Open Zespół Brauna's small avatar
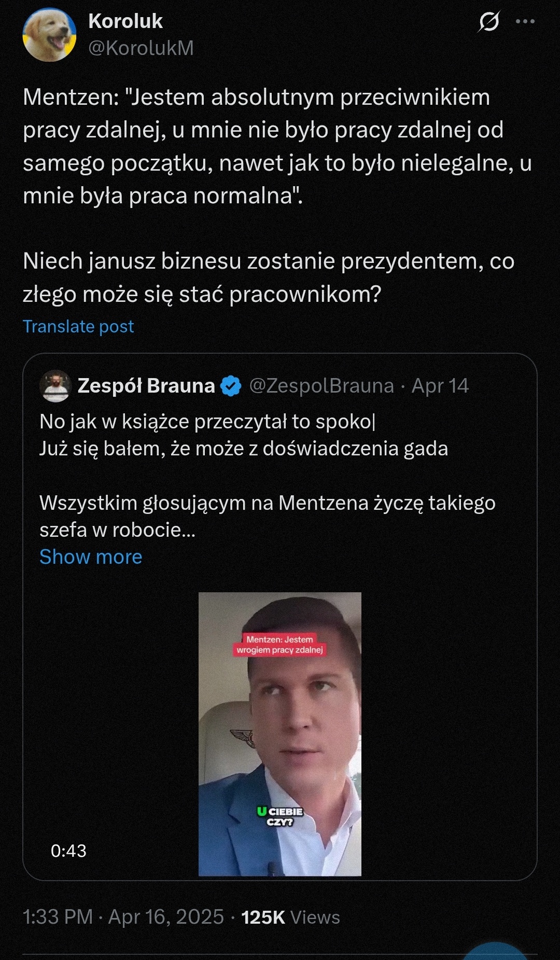560x960 pixels. click(x=55, y=386)
